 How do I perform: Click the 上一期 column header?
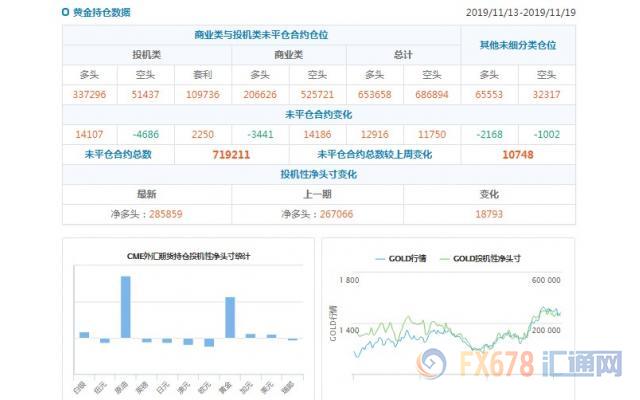[x=317, y=194]
